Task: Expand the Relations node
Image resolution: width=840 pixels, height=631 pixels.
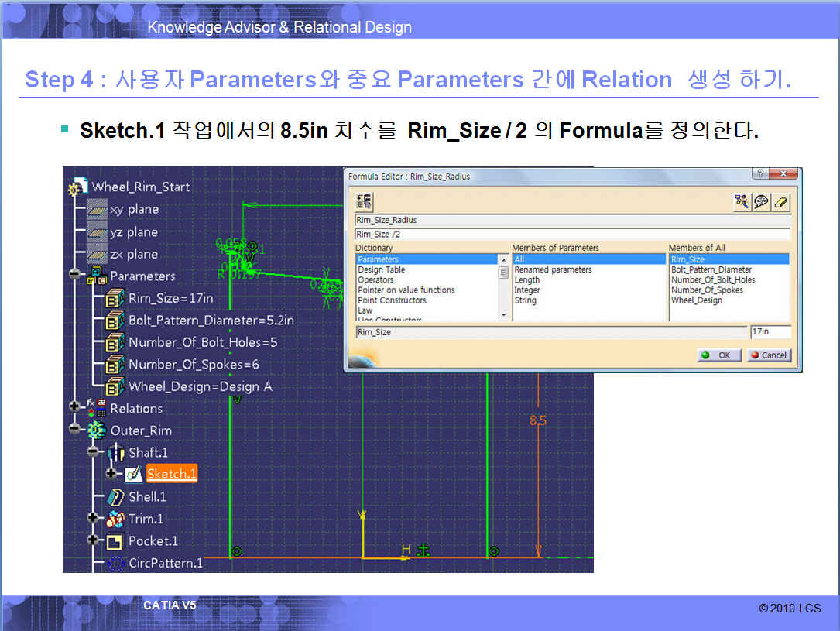Action: (74, 407)
